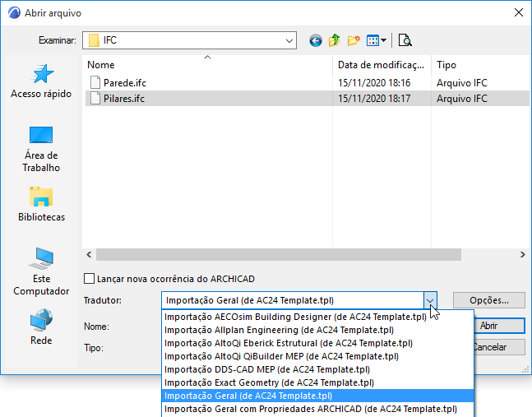
Task: Click the Parede.ifc file icon
Action: (95, 83)
